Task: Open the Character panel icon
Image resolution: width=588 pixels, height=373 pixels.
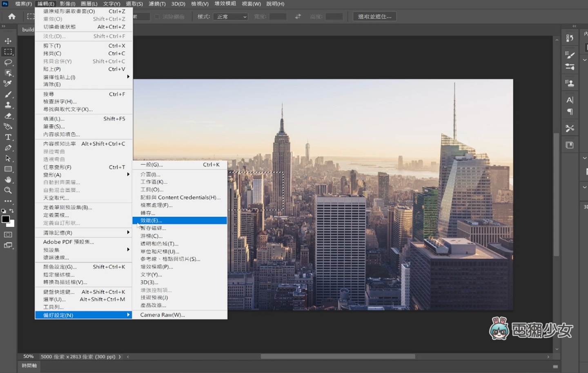Action: click(570, 100)
